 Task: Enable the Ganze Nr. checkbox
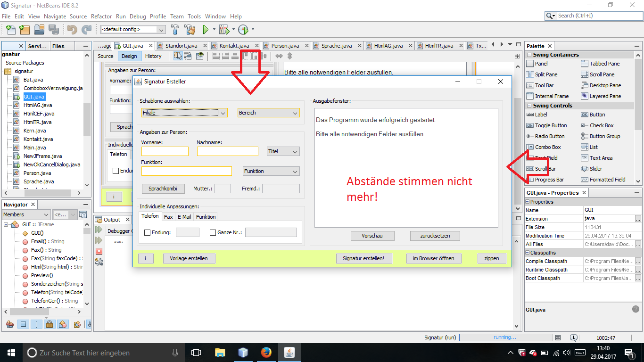pyautogui.click(x=213, y=232)
